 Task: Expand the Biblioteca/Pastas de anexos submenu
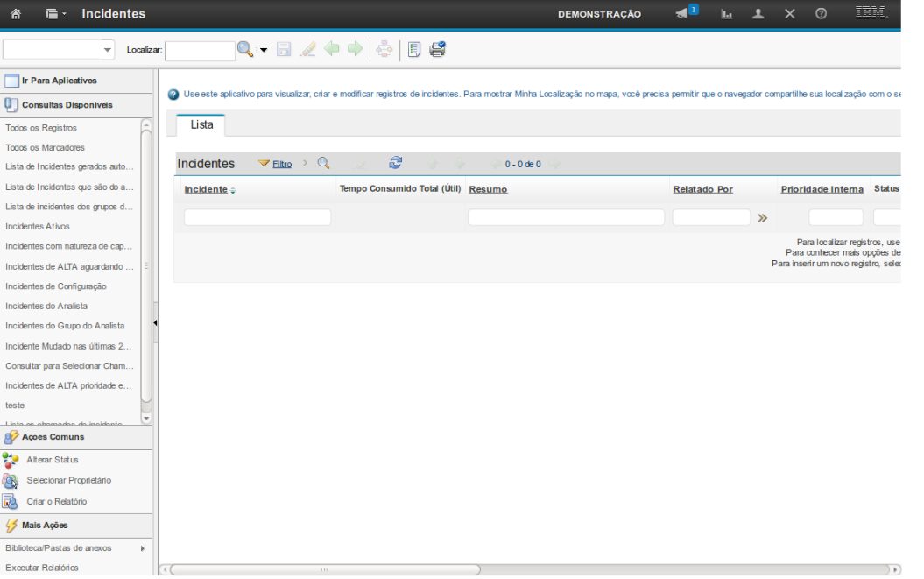(142, 548)
